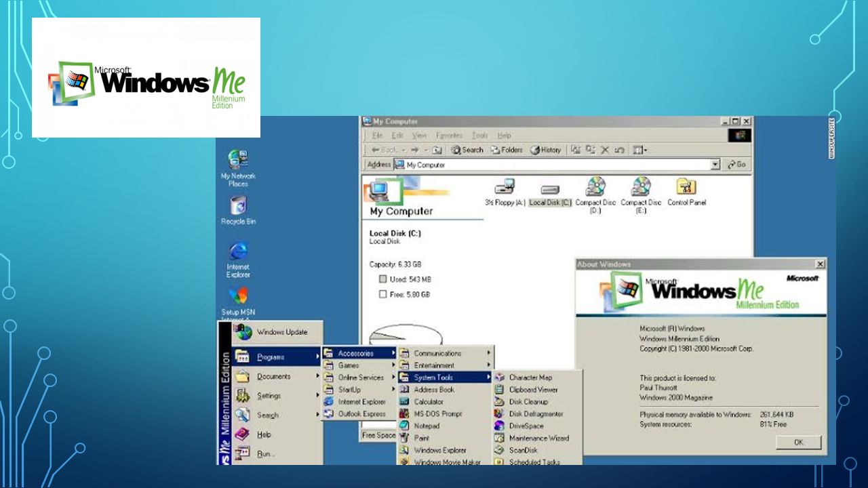Run ScanDisk from System Tools
This screenshot has width=868, height=488.
537,451
